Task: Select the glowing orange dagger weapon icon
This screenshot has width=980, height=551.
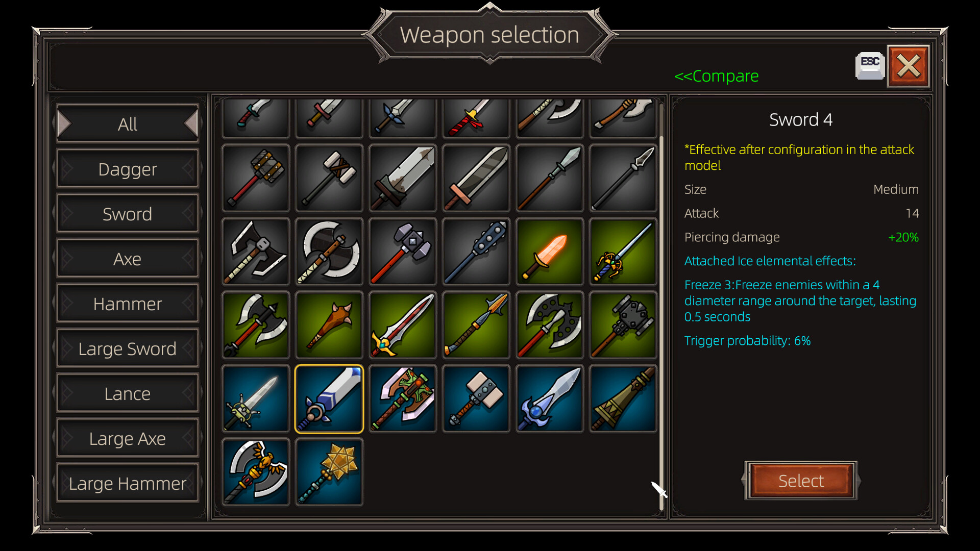Action: (x=549, y=252)
